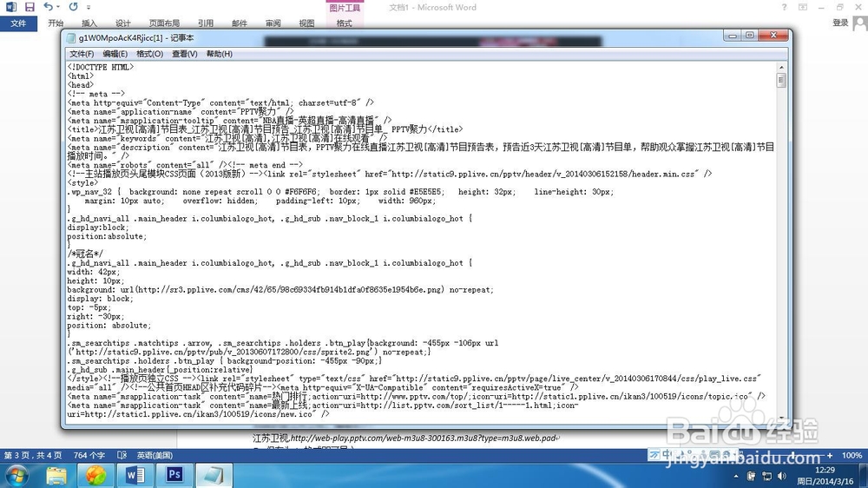
Task: Show hidden system tray icons arrow
Action: coord(736,476)
